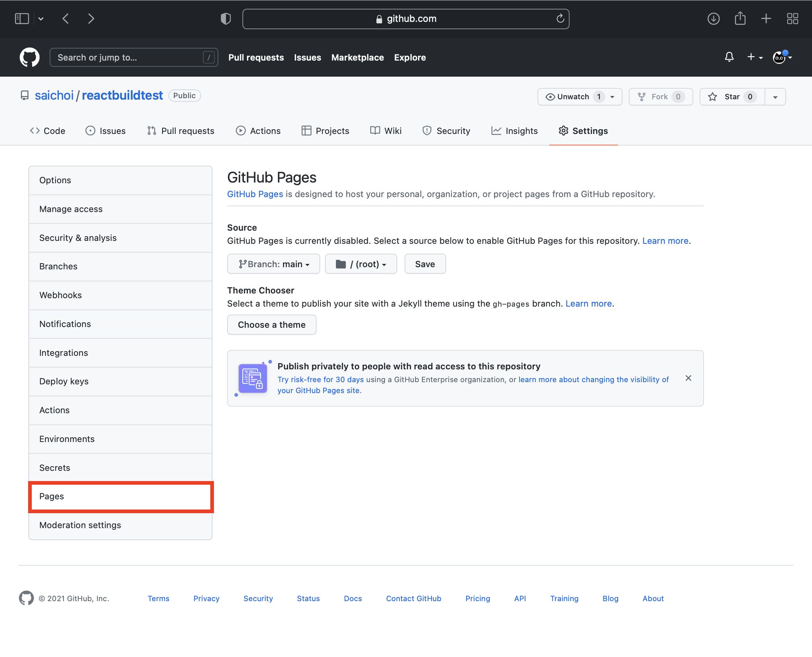The height and width of the screenshot is (657, 812).
Task: Switch to the Code tab
Action: (x=48, y=131)
